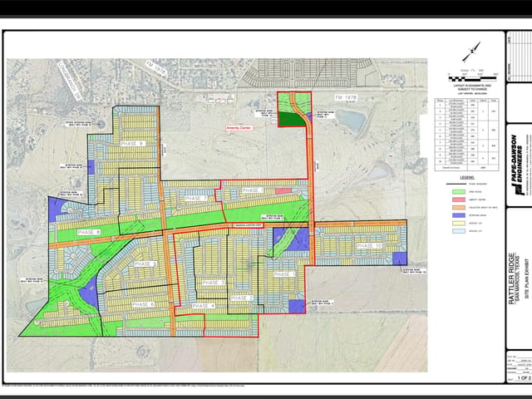Click the black-and-white scale bar
Image resolution: width=532 pixels, height=399 pixels.
click(472, 79)
